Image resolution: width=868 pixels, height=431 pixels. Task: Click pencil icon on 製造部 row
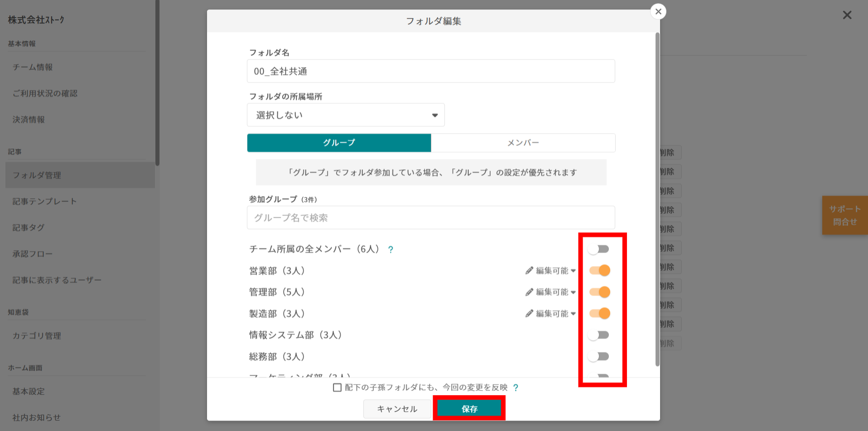point(529,313)
